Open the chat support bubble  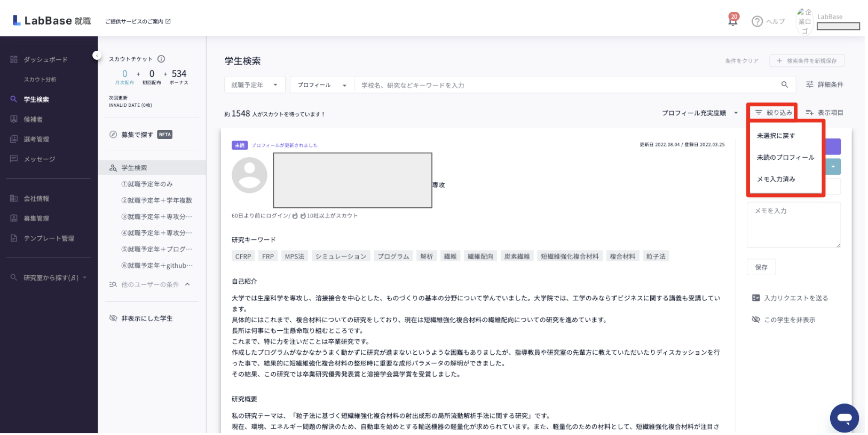845,418
